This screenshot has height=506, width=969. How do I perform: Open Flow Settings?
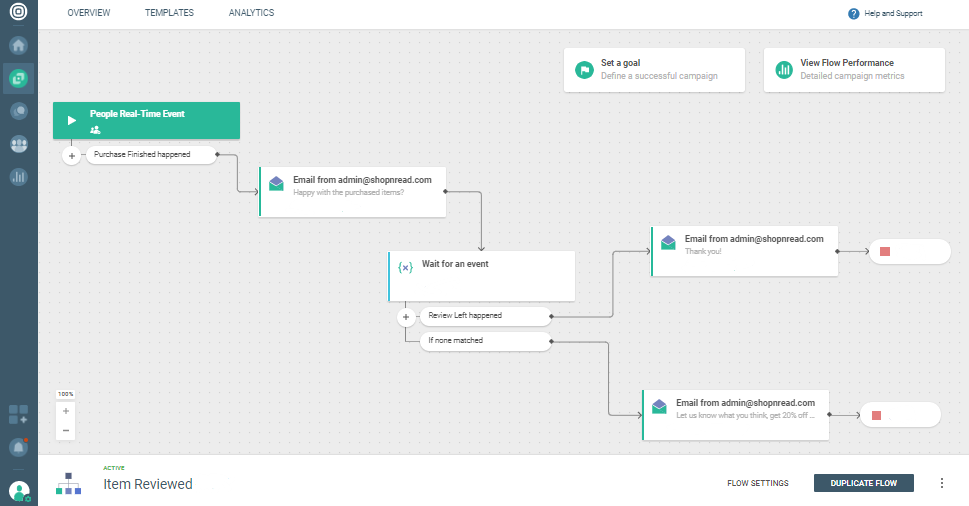[x=757, y=483]
